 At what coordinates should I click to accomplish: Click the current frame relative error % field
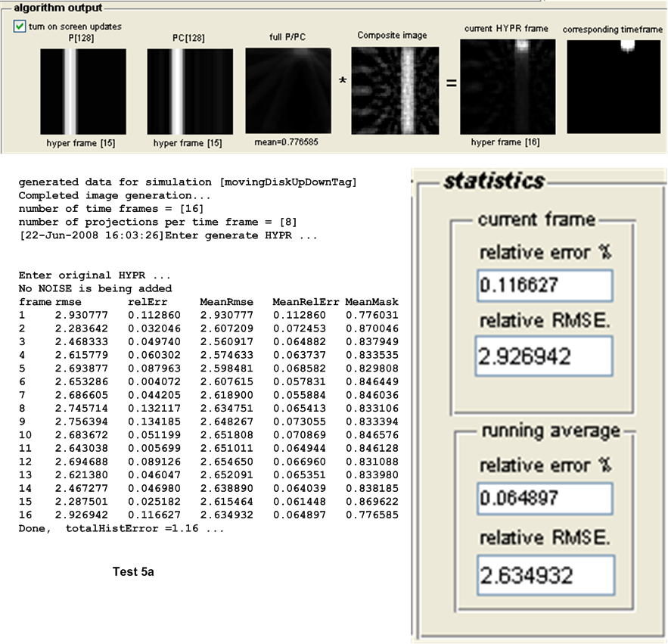click(545, 285)
